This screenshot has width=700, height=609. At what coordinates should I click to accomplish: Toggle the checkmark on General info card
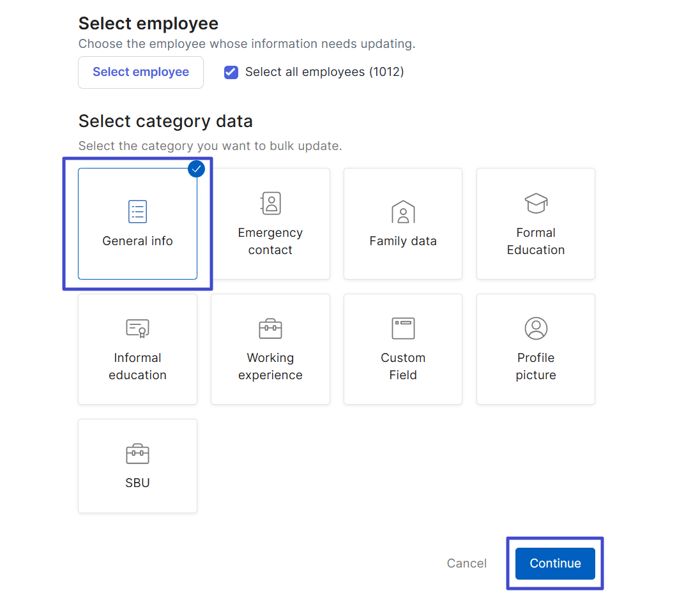pos(196,169)
